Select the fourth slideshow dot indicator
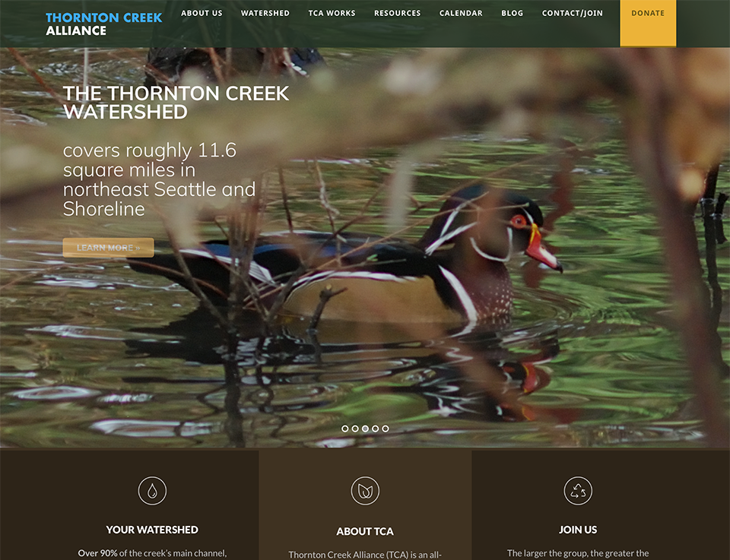 click(x=375, y=429)
